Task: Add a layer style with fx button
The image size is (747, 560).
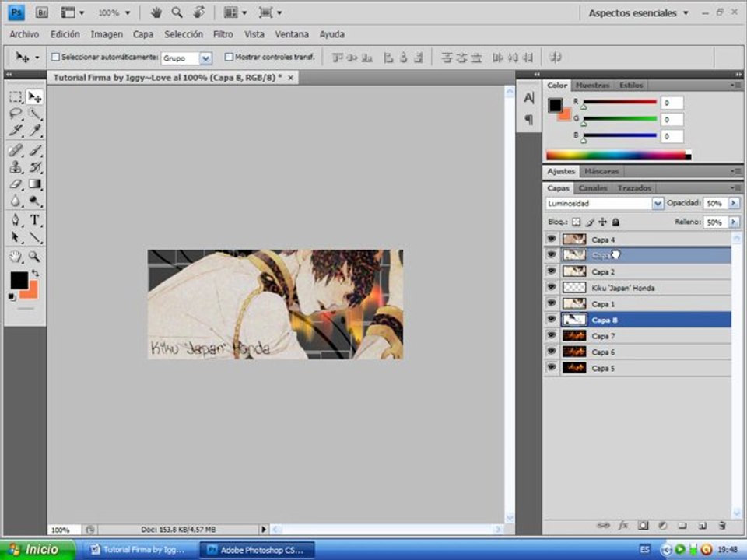Action: coord(623,526)
